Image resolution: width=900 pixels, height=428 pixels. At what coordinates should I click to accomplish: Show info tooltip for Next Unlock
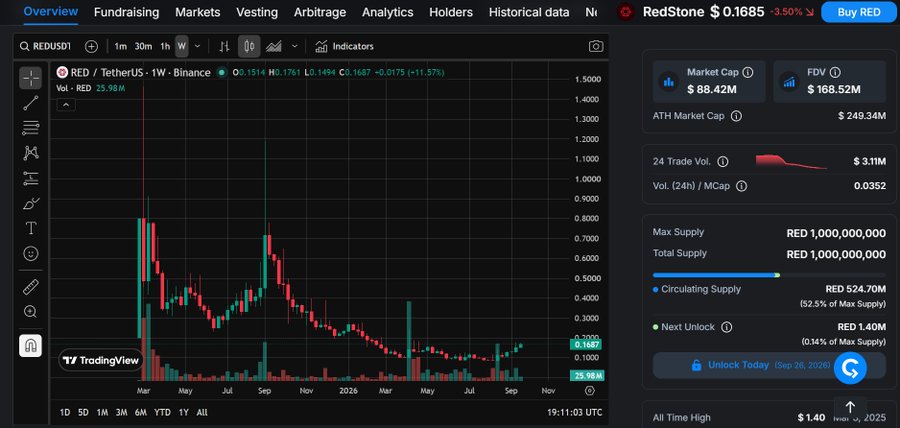pyautogui.click(x=726, y=327)
